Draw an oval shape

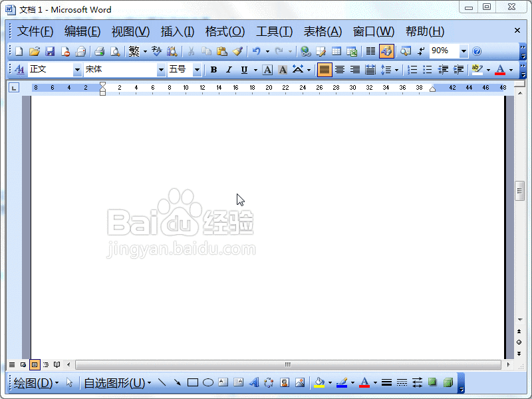pos(208,383)
